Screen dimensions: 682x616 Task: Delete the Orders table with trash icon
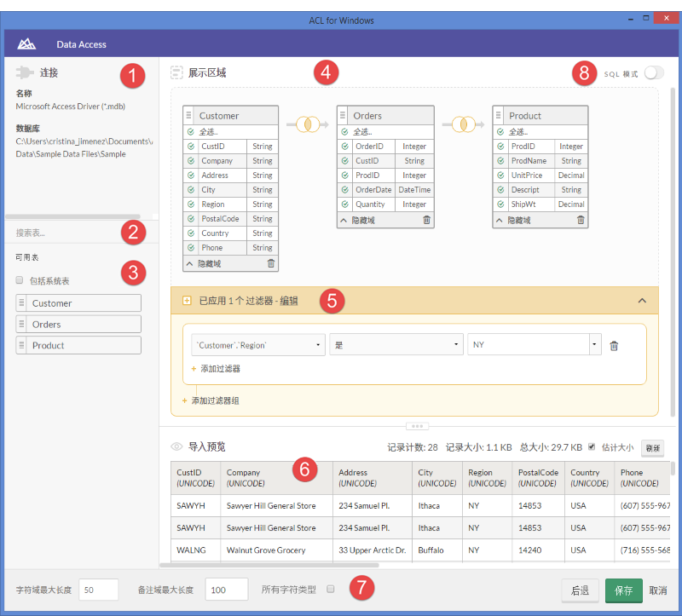tap(426, 221)
